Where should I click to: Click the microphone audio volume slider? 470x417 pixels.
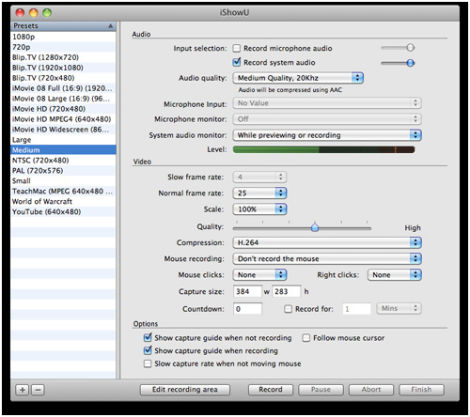[398, 48]
